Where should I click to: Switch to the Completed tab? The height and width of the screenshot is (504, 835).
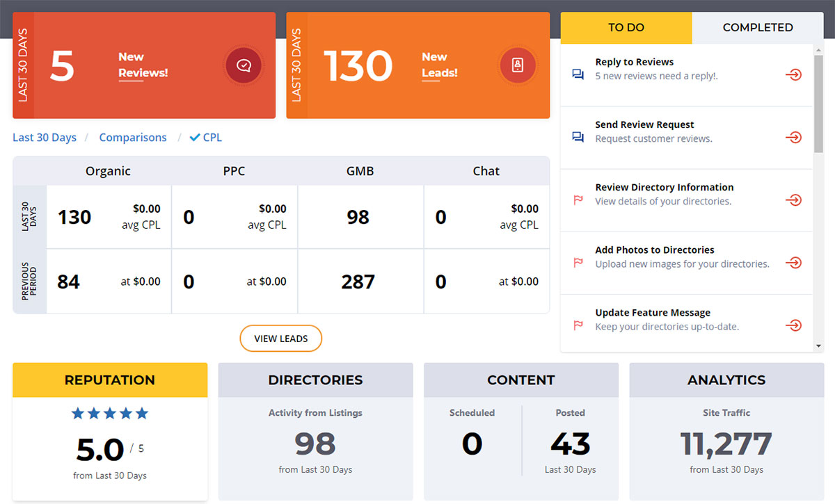pos(757,28)
